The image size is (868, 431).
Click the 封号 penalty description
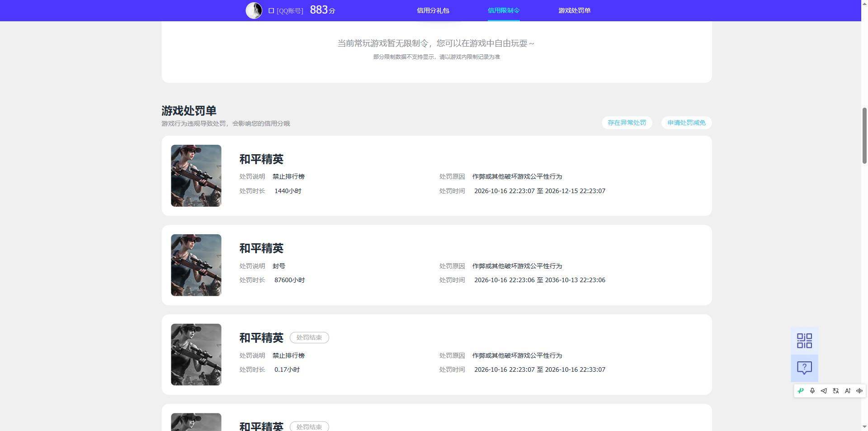click(279, 266)
